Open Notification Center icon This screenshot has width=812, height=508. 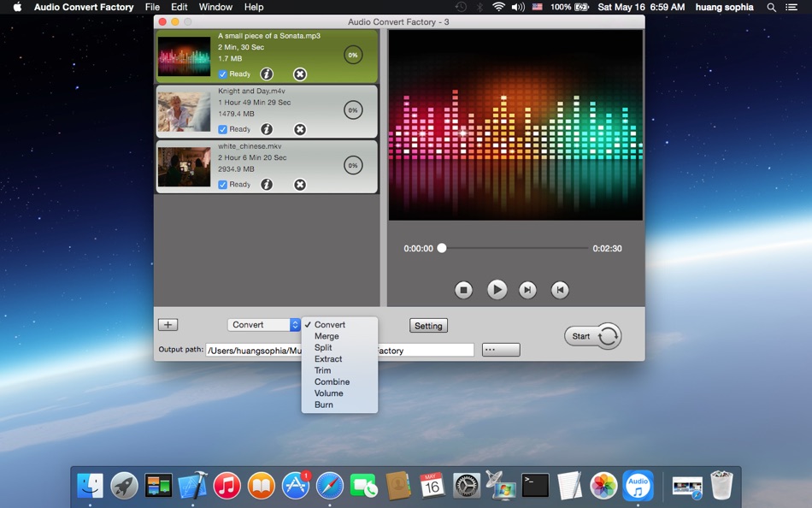point(791,7)
